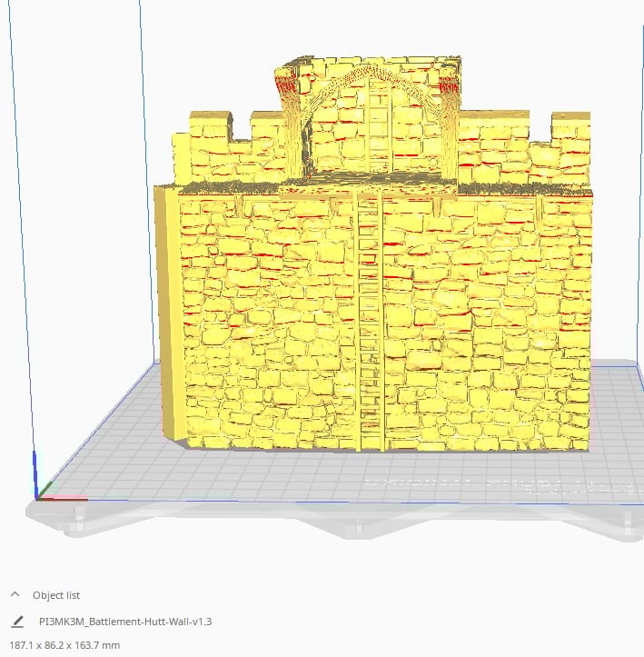This screenshot has height=657, width=644.
Task: Select the PI3MK3M_Battlement-Hutt-Wall-v1.3 file name
Action: (125, 622)
